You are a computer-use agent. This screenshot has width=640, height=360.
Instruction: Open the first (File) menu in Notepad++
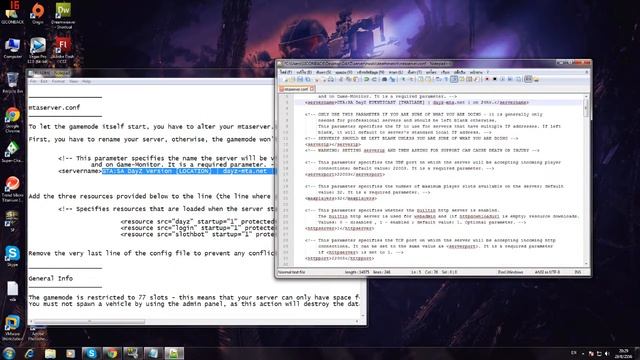(285, 72)
